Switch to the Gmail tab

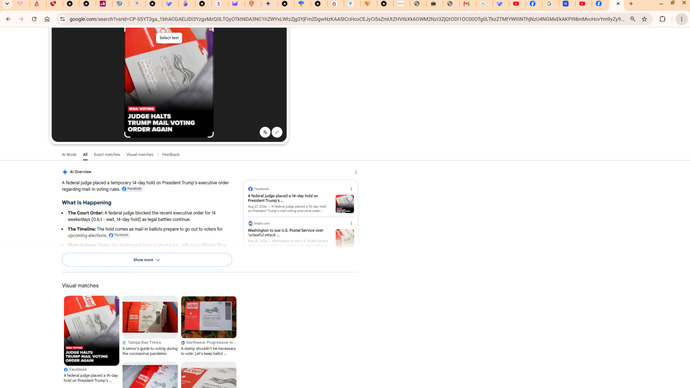(x=466, y=4)
